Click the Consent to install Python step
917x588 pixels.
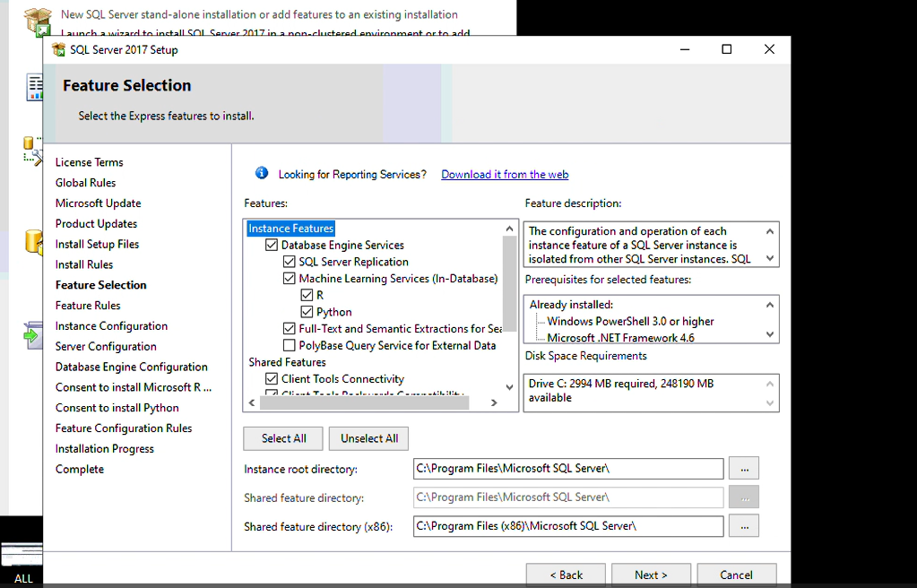tap(117, 408)
